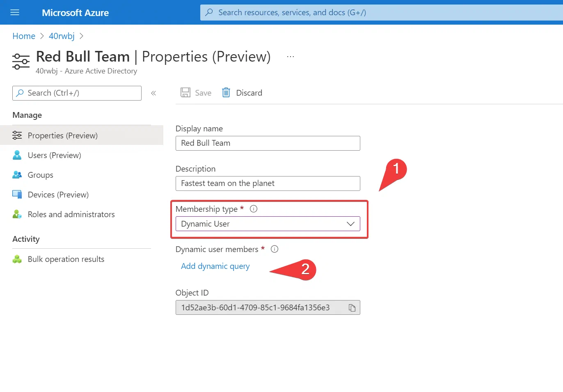Select Properties (Preview) in the menu
The width and height of the screenshot is (563, 392).
(x=82, y=135)
